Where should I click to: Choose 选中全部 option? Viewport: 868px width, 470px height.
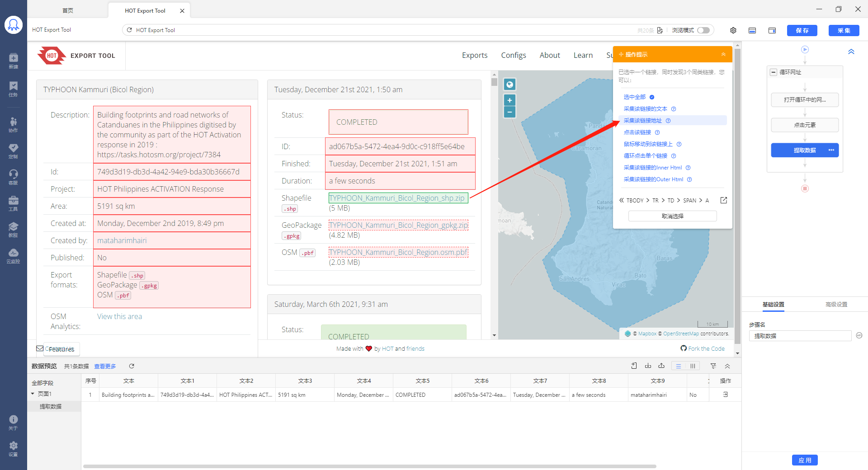click(634, 97)
